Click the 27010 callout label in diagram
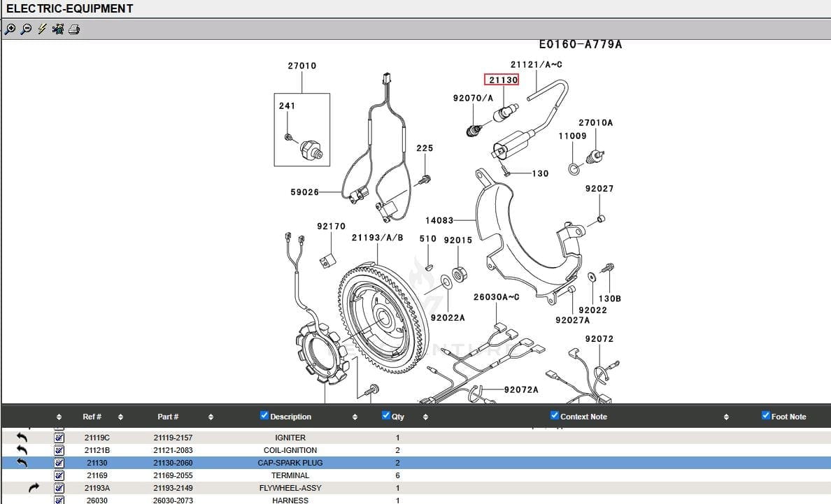The image size is (831, 504). pos(301,66)
